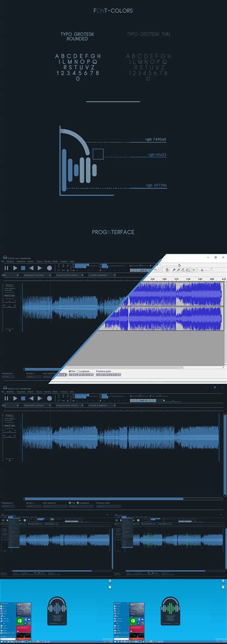
Task: Open Altoparlanti output dropdown in full dark mockup
Action: (x=37, y=405)
